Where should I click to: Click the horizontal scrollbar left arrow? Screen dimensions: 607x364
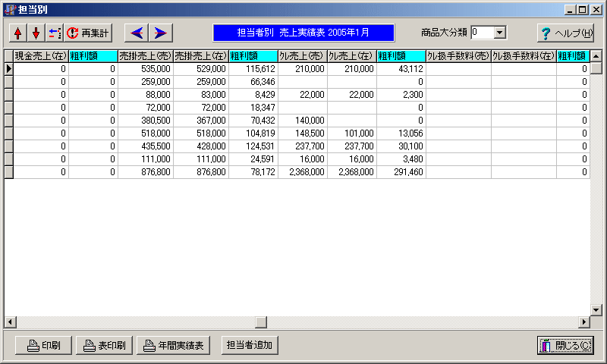coord(11,322)
